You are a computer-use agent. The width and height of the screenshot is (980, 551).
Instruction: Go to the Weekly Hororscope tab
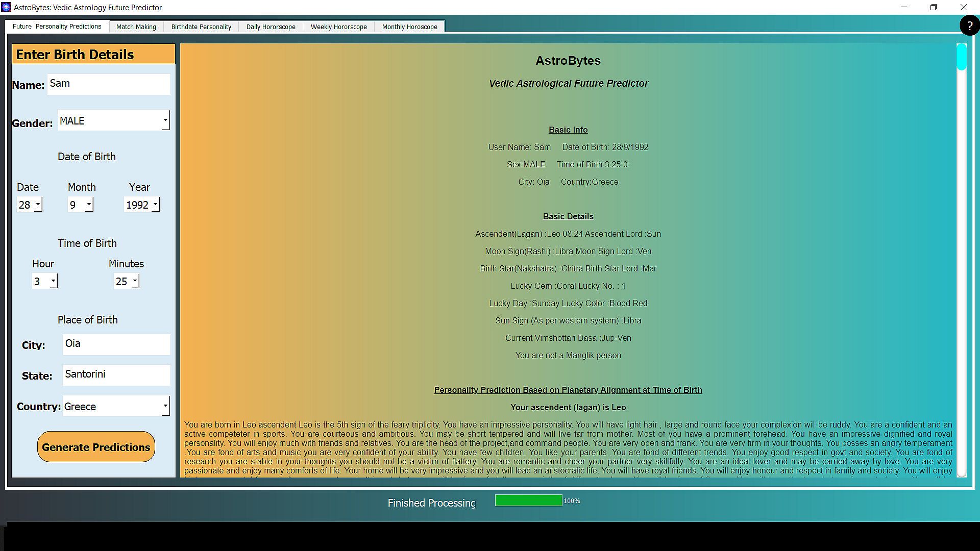pos(338,27)
